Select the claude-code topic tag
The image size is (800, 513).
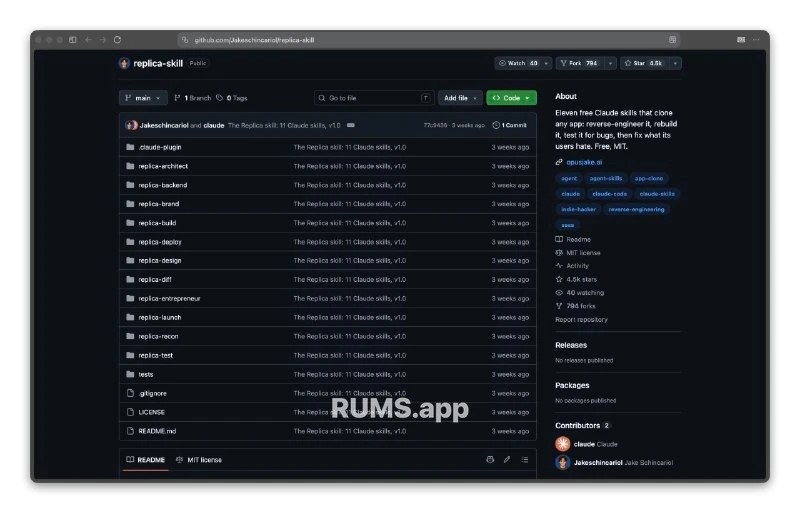pyautogui.click(x=610, y=193)
